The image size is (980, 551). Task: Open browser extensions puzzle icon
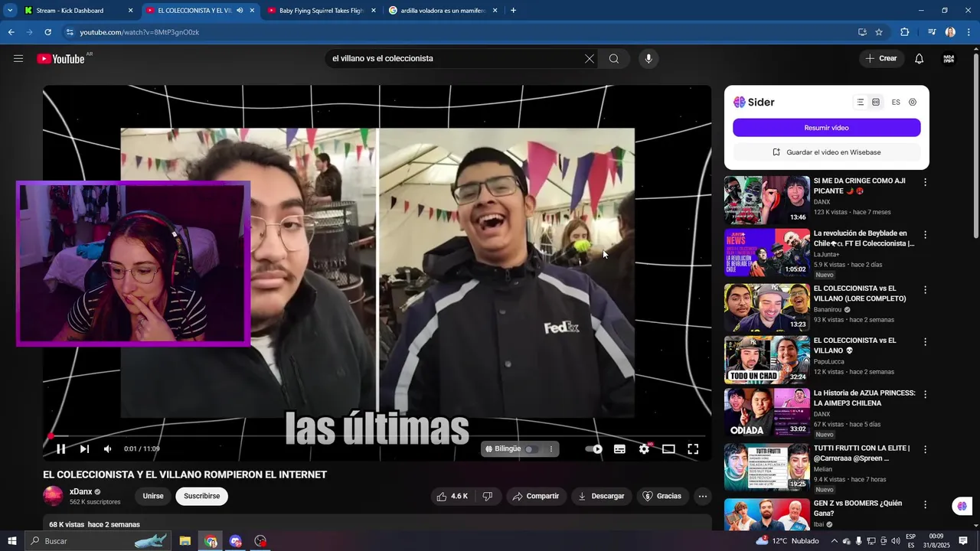[905, 32]
